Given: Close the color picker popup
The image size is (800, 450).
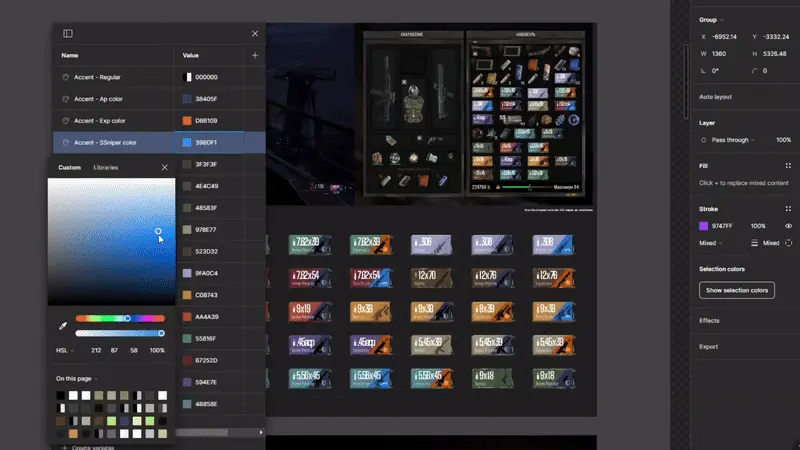Looking at the screenshot, I should click(x=165, y=167).
